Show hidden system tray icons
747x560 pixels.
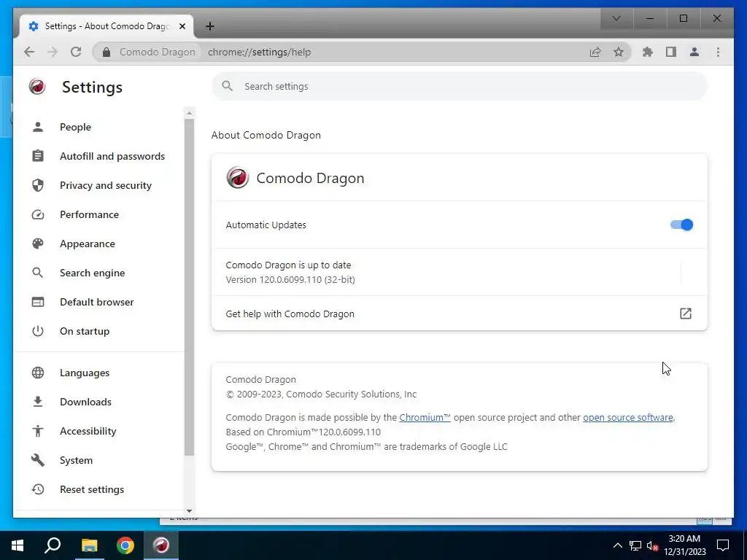click(x=617, y=545)
